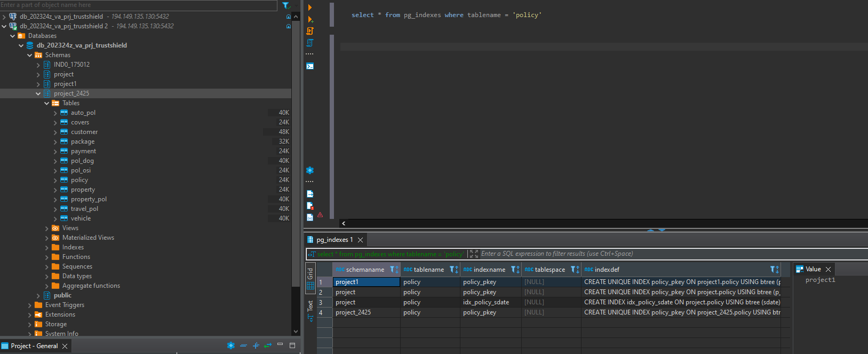Viewport: 868px width, 354px height.
Task: Execute the SQL query with the run arrow
Action: (310, 7)
